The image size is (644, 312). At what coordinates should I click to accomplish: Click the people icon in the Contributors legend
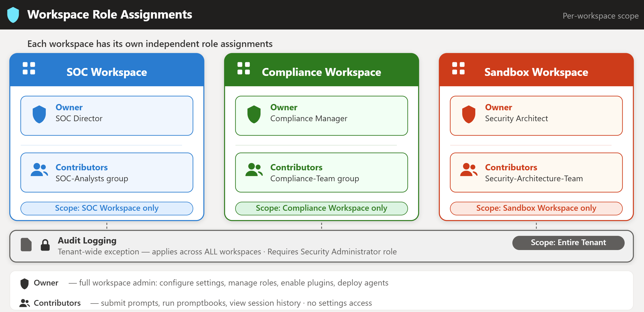click(25, 303)
